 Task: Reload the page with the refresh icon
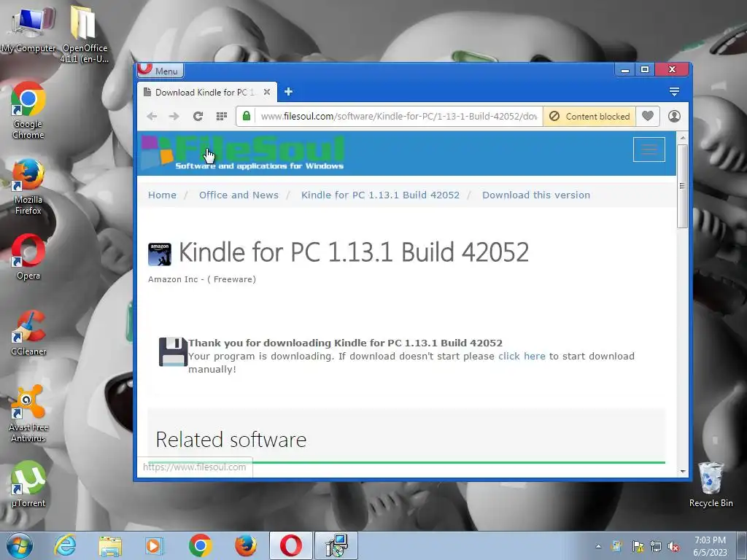click(x=198, y=116)
